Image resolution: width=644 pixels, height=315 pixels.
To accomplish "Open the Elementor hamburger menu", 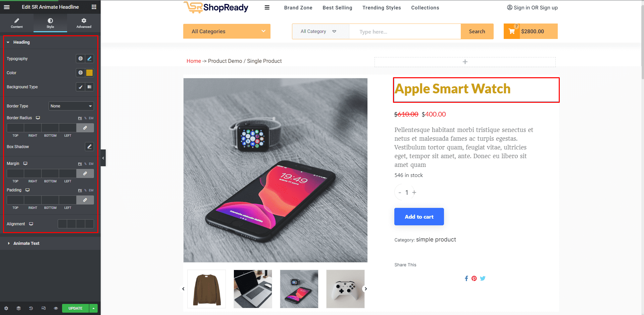I will coord(7,7).
